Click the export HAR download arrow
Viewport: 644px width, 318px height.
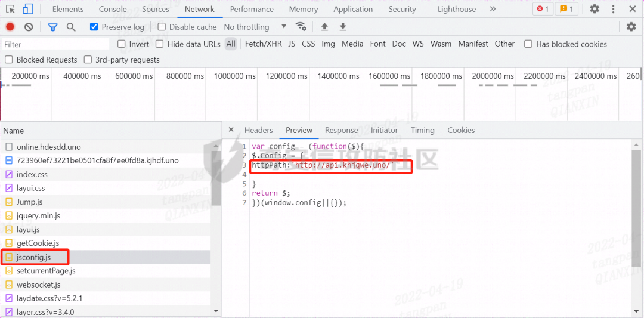click(343, 27)
